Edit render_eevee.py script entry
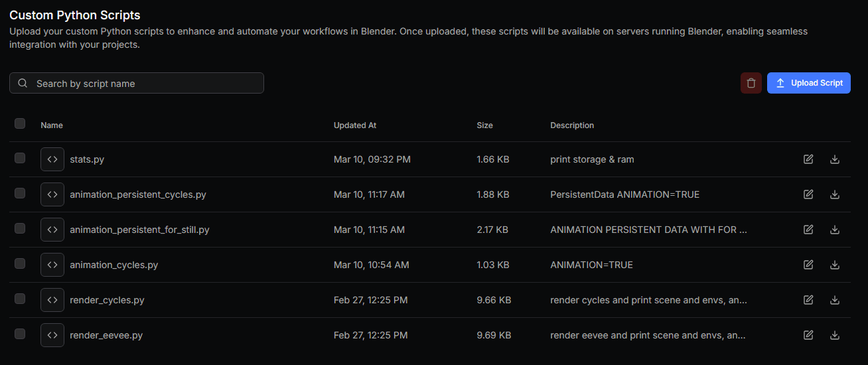This screenshot has height=365, width=868. tap(808, 335)
